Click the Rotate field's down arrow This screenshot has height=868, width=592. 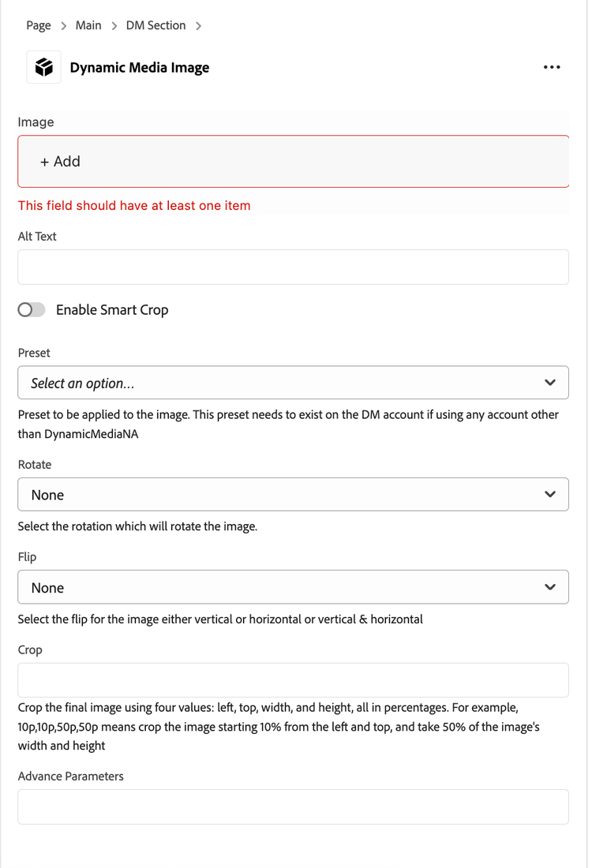coord(550,495)
